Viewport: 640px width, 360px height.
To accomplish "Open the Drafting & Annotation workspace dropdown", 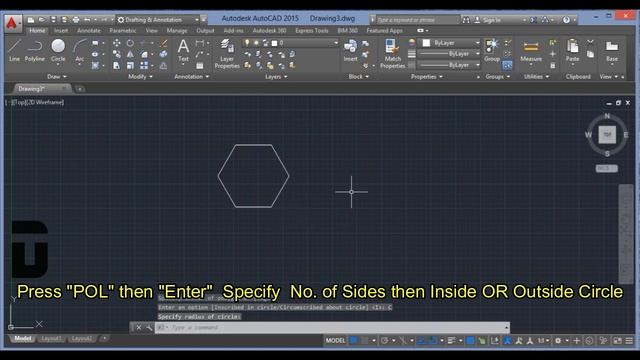I will (x=158, y=20).
